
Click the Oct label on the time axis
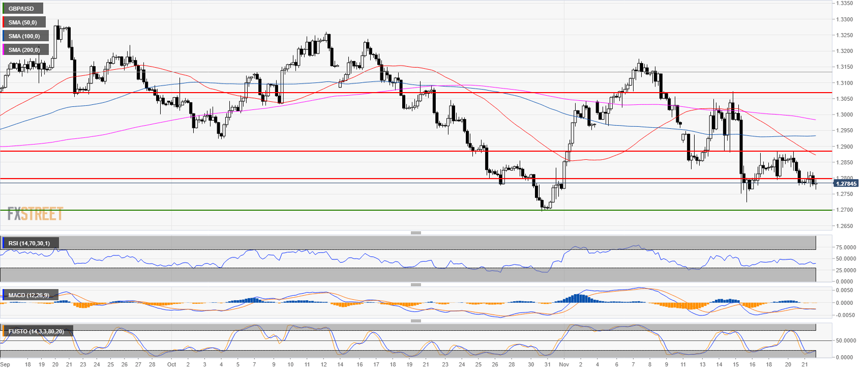pos(172,364)
